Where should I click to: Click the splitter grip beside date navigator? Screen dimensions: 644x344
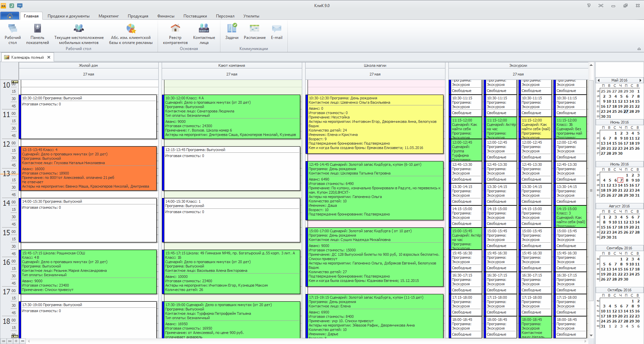(x=591, y=190)
